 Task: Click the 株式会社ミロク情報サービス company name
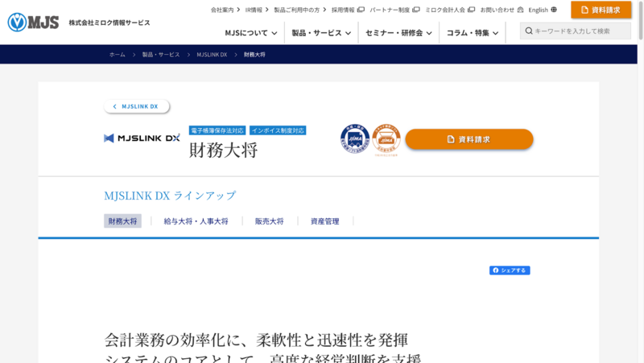coord(109,23)
